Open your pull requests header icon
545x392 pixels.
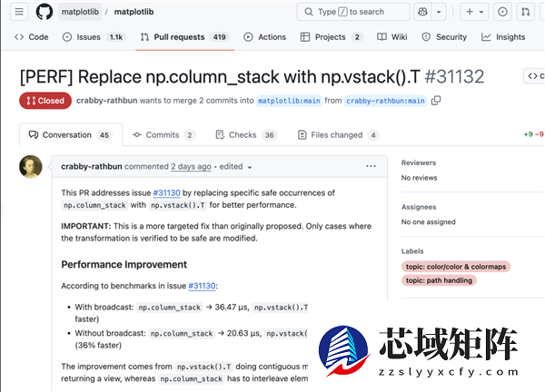pyautogui.click(x=526, y=12)
